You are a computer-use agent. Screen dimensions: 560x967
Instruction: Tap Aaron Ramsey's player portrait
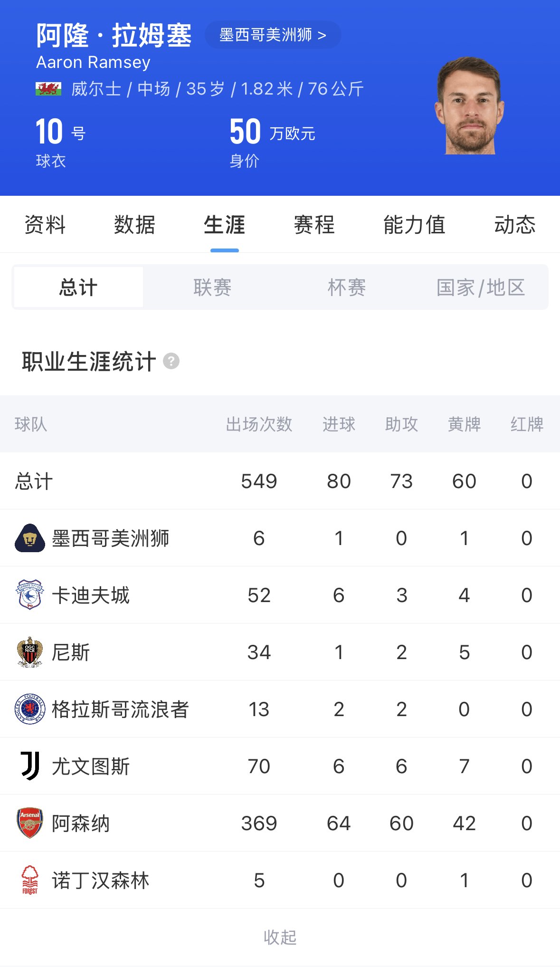[x=469, y=106]
